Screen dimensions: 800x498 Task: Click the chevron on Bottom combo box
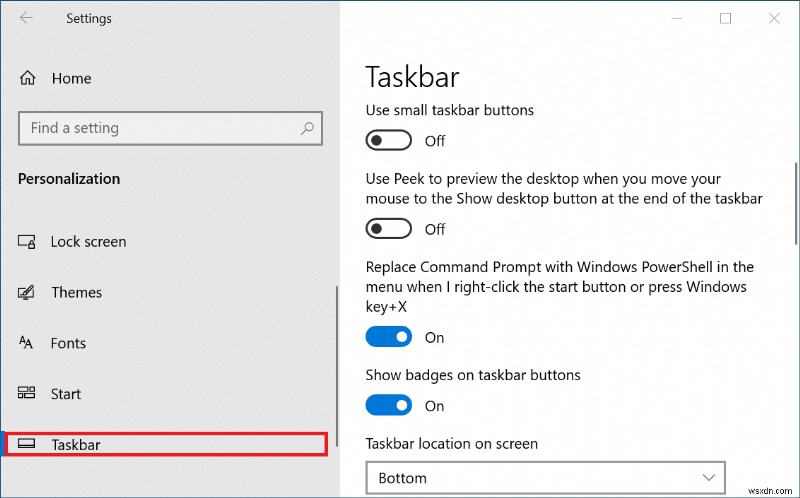point(710,478)
